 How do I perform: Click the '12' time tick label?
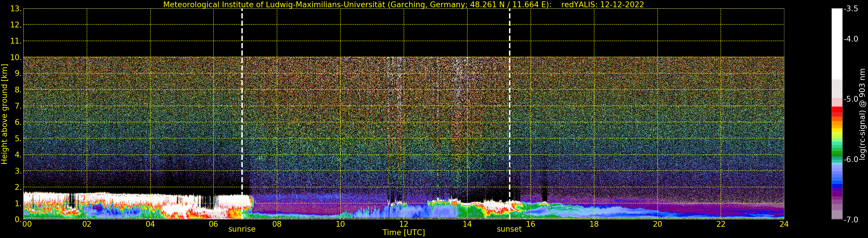click(404, 224)
